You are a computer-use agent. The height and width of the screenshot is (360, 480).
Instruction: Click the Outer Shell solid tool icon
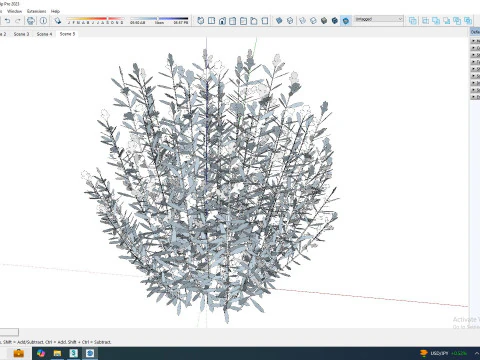[x=413, y=21]
